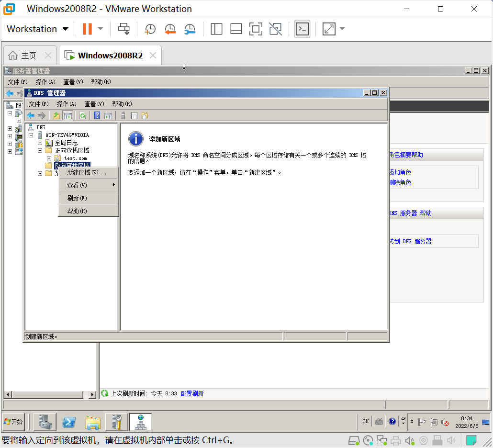Click the CH language indicator

(365, 421)
